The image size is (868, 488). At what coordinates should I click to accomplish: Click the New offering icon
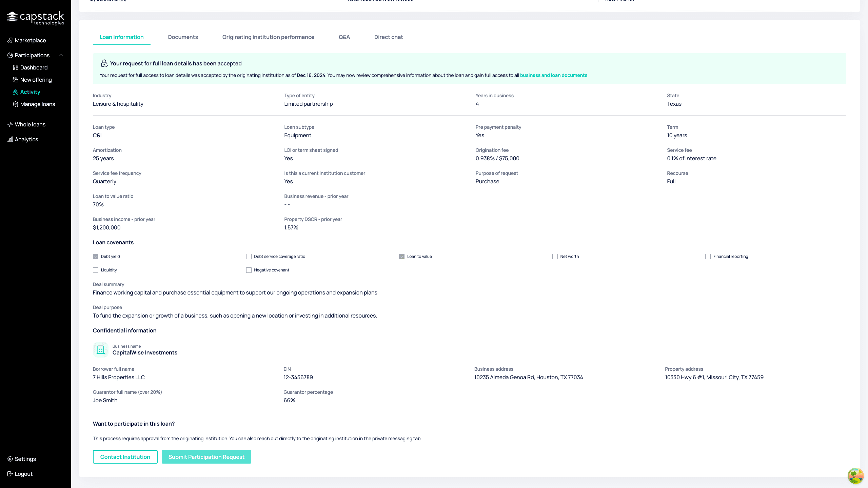coord(16,80)
